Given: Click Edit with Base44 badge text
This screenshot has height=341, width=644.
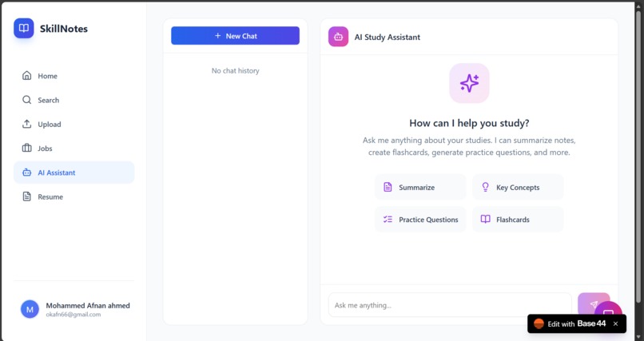Looking at the screenshot, I should pyautogui.click(x=577, y=323).
